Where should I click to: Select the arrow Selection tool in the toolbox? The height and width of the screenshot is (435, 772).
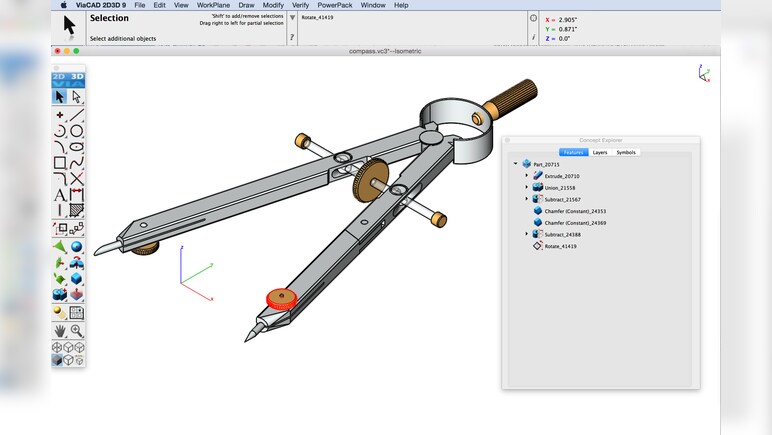59,97
